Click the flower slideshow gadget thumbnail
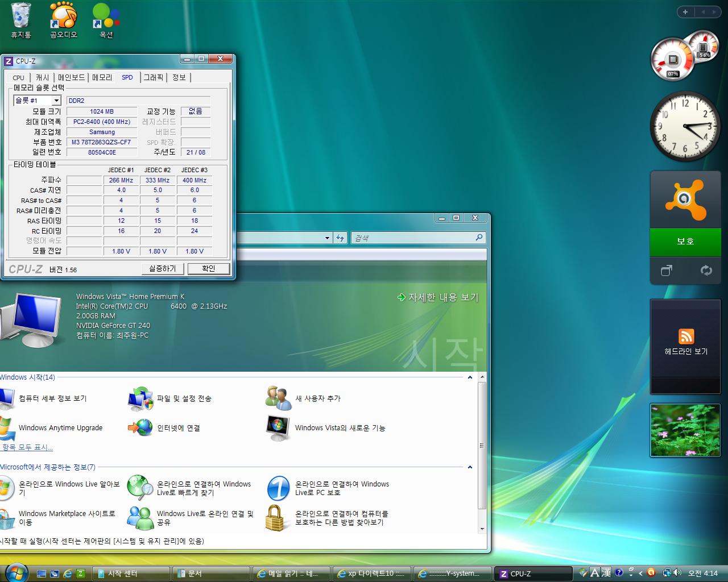The image size is (728, 582). pyautogui.click(x=685, y=430)
